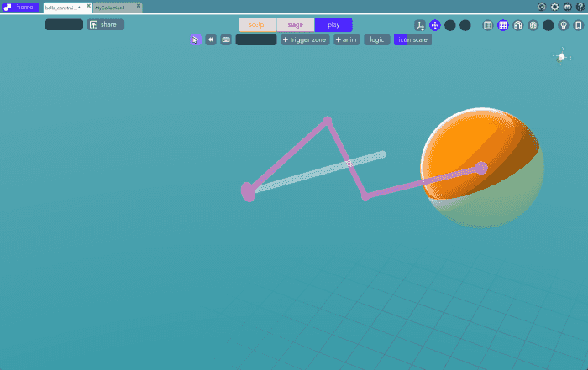Select the pointer selection tool icon
The width and height of the screenshot is (588, 370).
tap(195, 39)
